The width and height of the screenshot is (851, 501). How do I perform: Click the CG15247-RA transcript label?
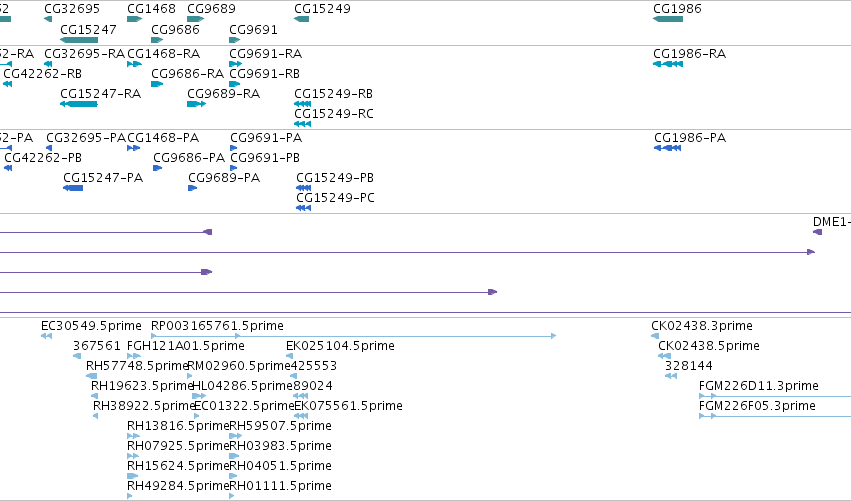point(100,94)
